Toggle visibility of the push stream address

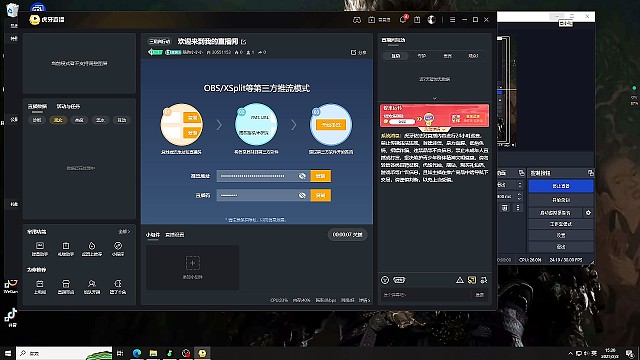pos(302,176)
